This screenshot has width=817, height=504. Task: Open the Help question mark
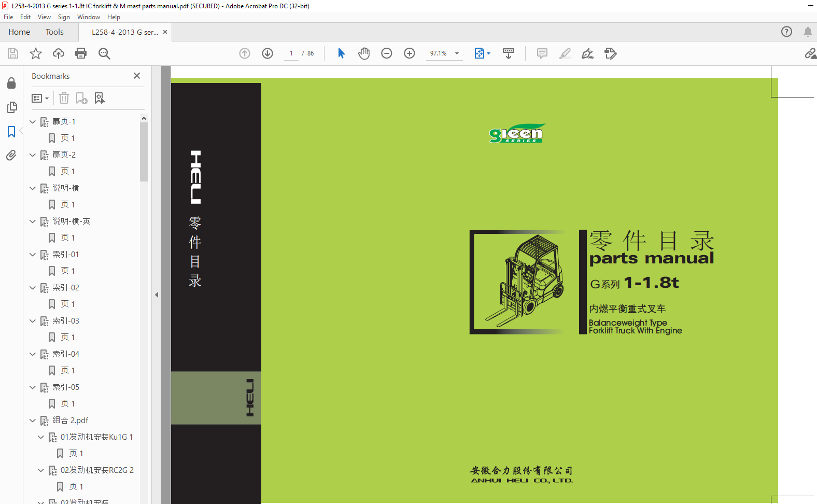tap(786, 32)
